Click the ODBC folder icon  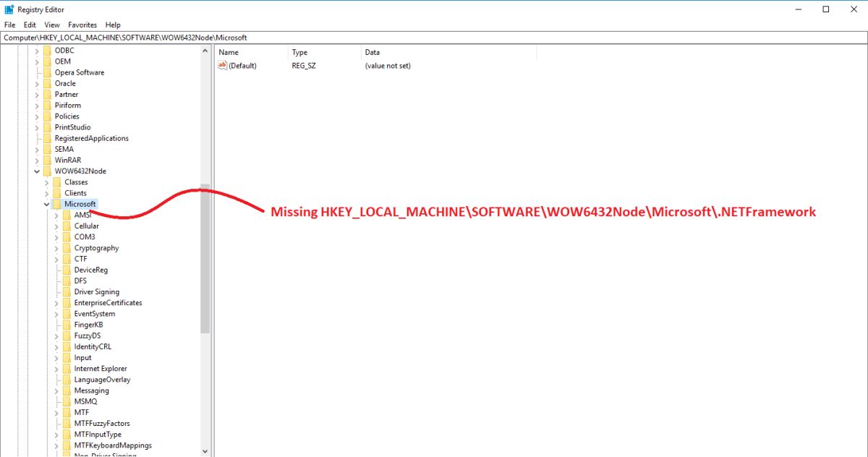coord(47,51)
